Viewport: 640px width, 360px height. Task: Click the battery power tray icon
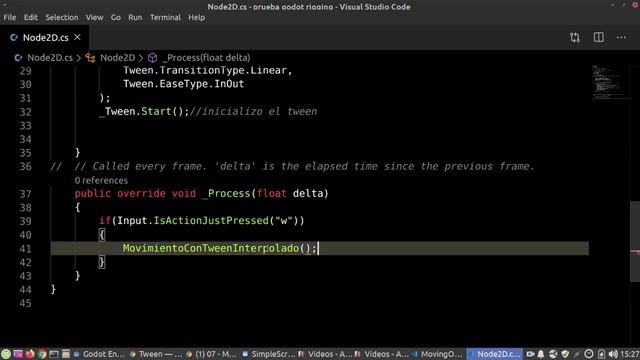click(601, 354)
